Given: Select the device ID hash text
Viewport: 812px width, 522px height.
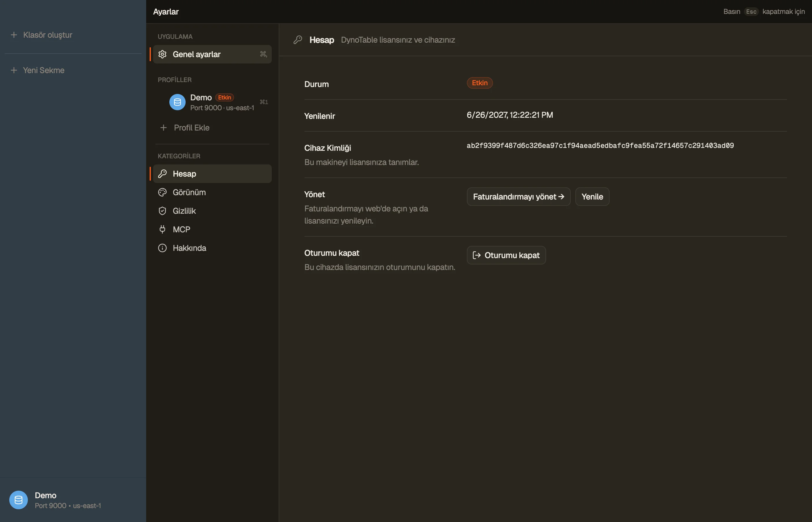Looking at the screenshot, I should click(600, 145).
